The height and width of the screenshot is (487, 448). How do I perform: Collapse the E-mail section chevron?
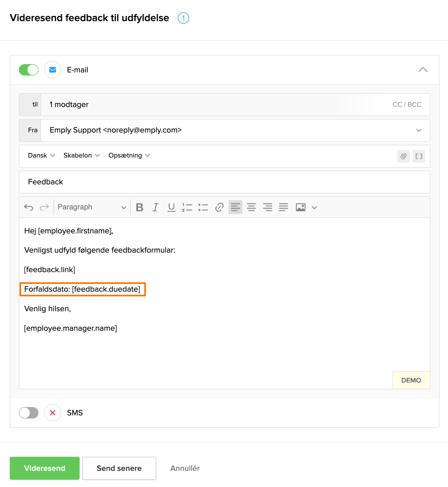[423, 70]
